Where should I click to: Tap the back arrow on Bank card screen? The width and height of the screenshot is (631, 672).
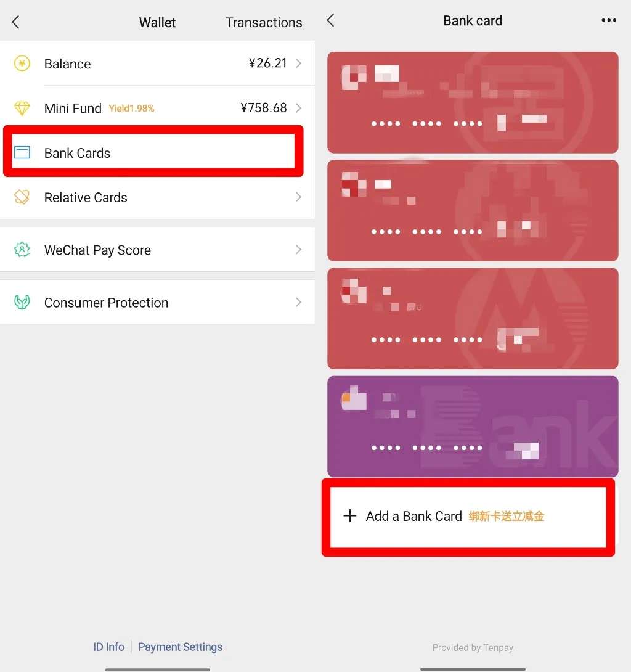pos(330,20)
